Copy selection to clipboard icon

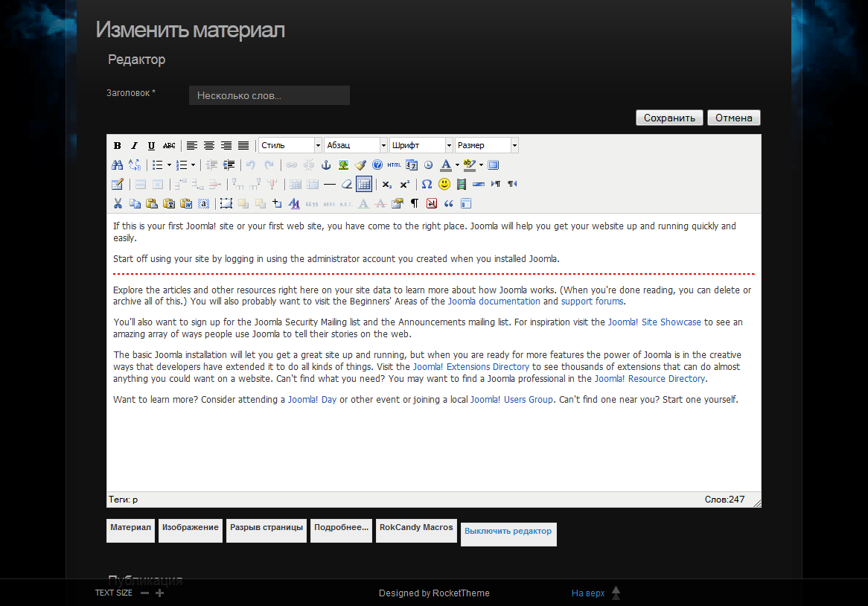click(x=135, y=204)
